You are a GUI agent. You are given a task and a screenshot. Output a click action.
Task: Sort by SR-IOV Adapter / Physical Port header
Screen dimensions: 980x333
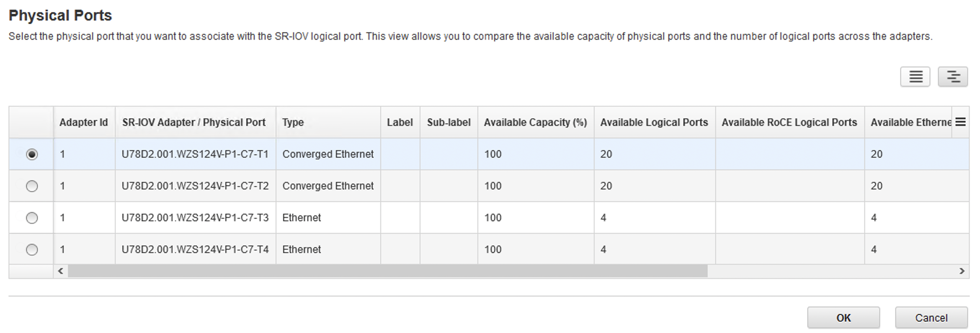pos(194,123)
